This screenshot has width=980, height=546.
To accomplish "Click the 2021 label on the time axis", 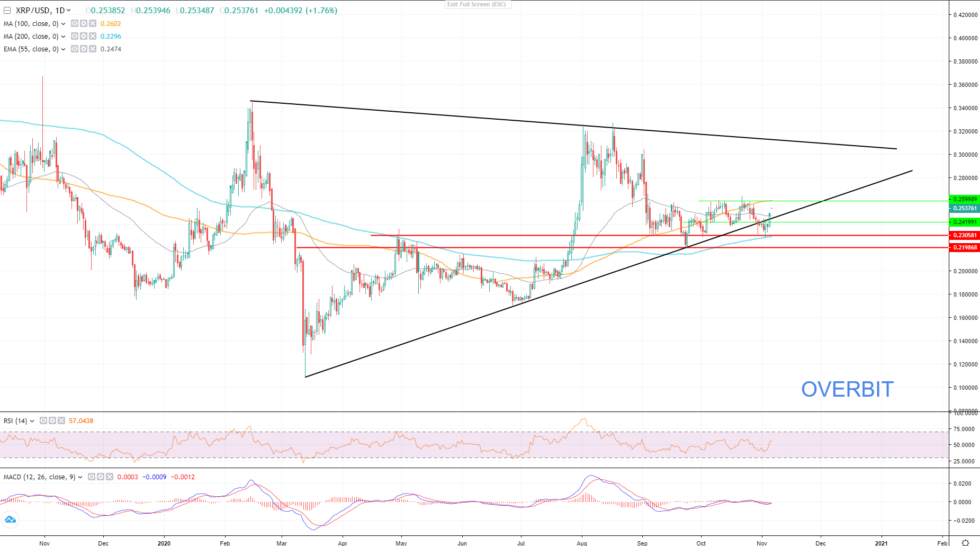I will [x=882, y=543].
